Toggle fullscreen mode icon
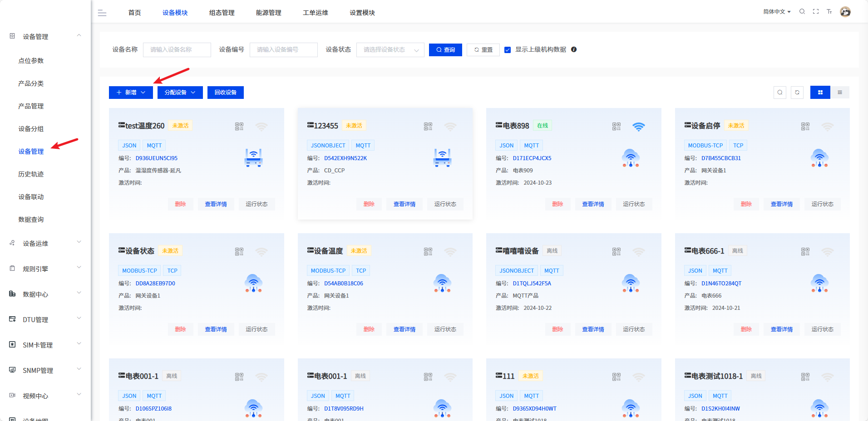 pyautogui.click(x=816, y=11)
